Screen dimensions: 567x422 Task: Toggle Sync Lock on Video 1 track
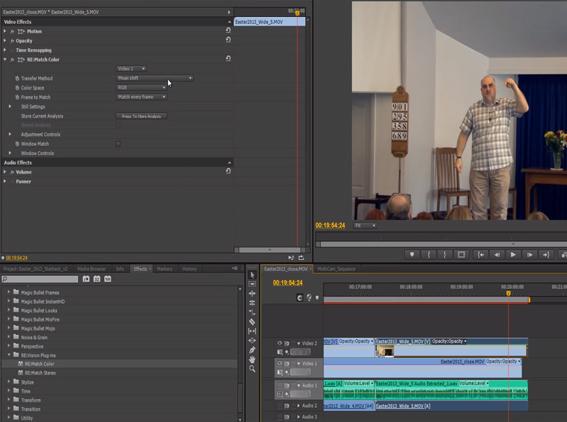coord(287,363)
